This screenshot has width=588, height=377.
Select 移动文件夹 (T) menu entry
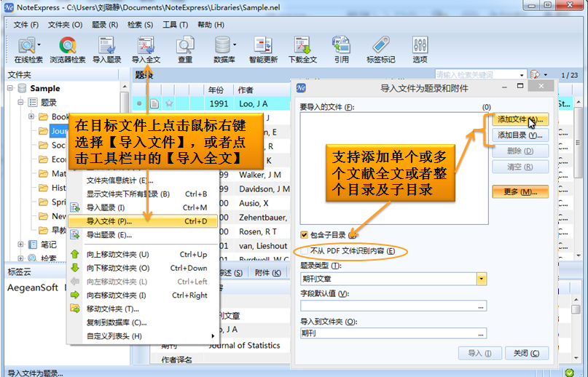143,309
